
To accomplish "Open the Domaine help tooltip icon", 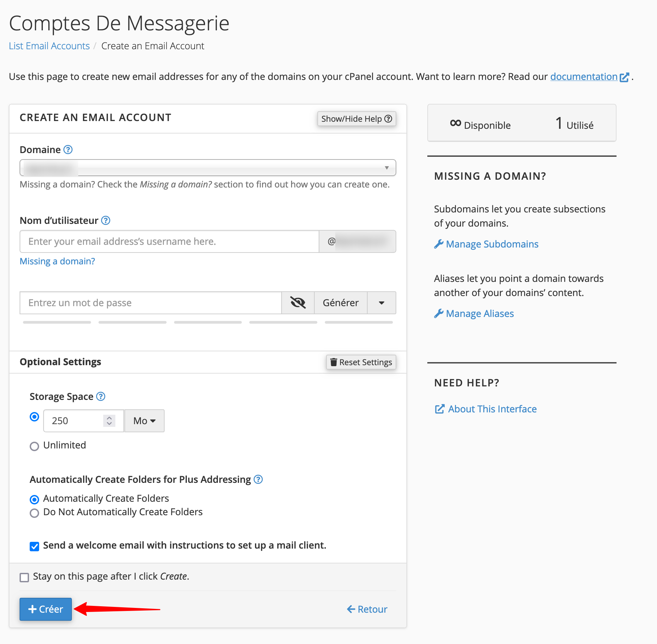I will [68, 149].
